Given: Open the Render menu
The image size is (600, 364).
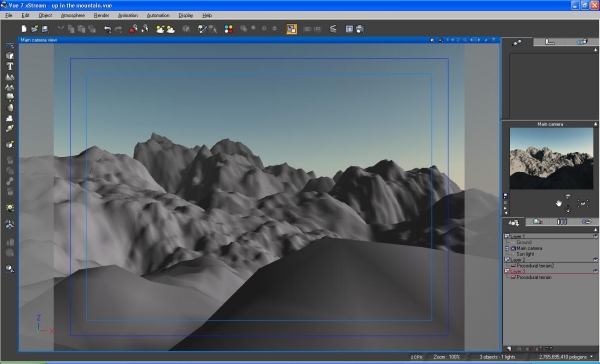Looking at the screenshot, I should coord(101,15).
